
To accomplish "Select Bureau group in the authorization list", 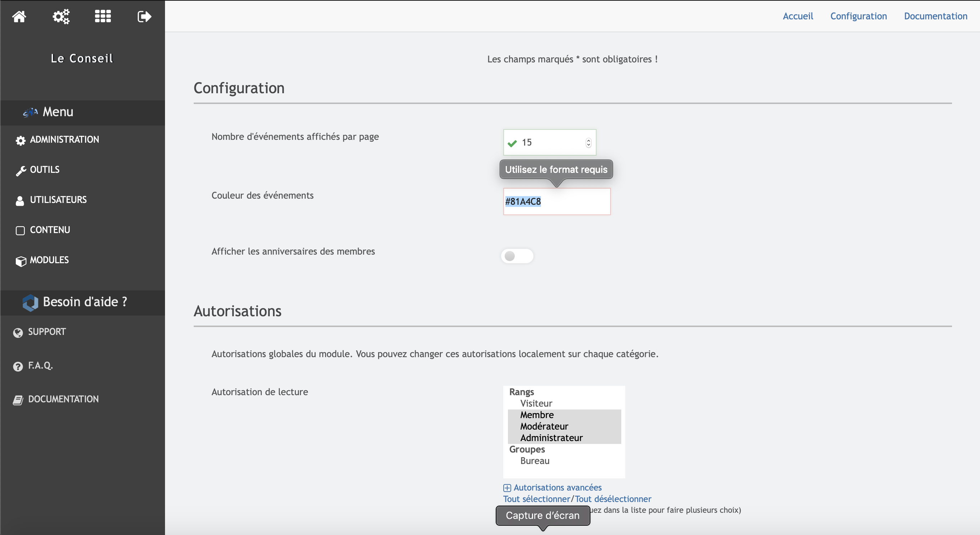I will [x=534, y=461].
